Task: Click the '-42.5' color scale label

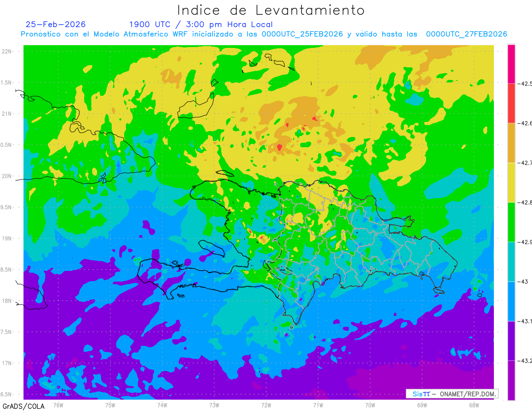Action: 524,83
